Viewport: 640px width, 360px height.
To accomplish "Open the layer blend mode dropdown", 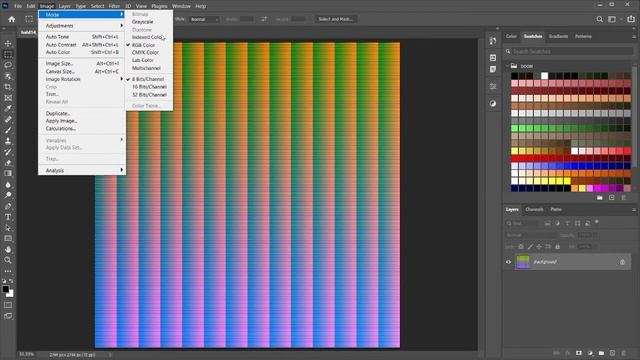I will [531, 236].
